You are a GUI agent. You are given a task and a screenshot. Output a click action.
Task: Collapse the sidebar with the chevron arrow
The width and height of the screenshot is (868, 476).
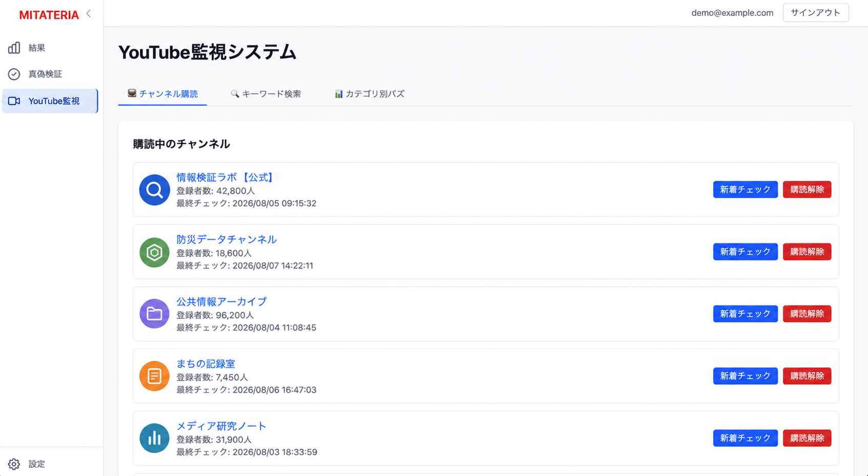pyautogui.click(x=89, y=14)
